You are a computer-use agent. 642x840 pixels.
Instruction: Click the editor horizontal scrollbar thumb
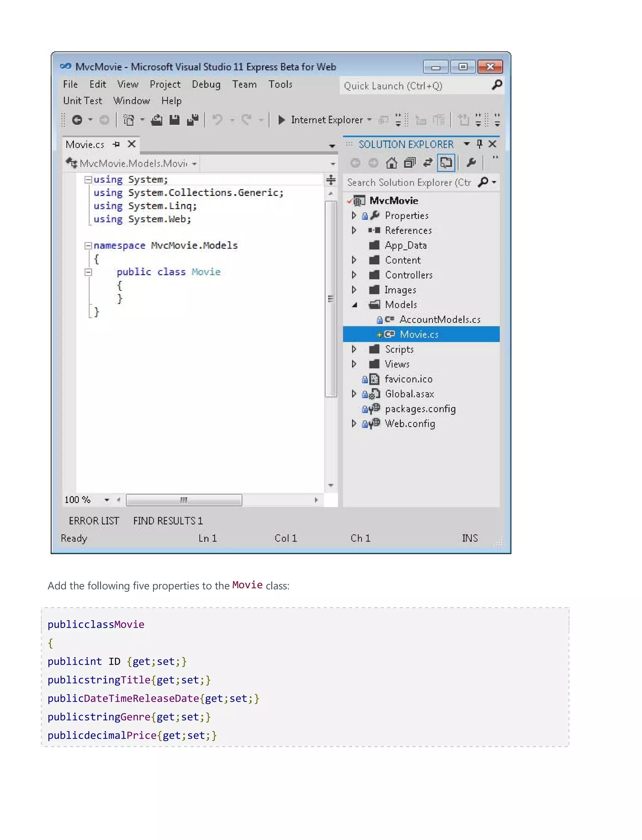point(184,500)
